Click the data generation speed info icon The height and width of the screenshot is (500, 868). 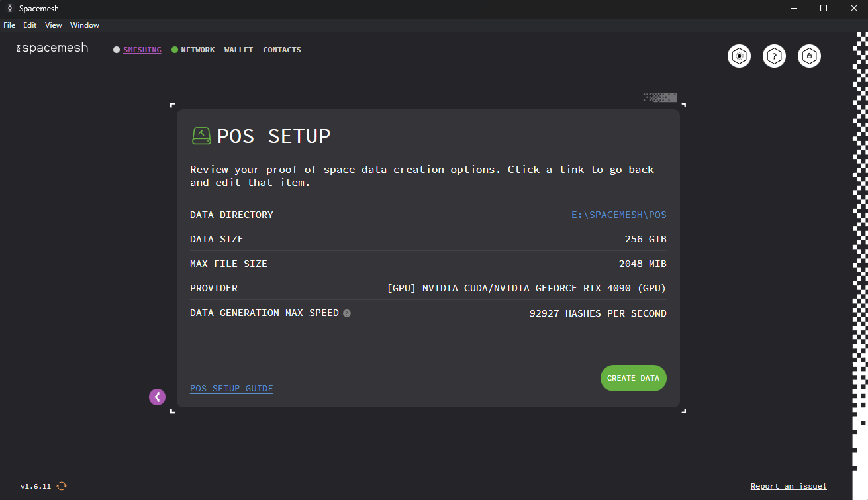(x=347, y=313)
